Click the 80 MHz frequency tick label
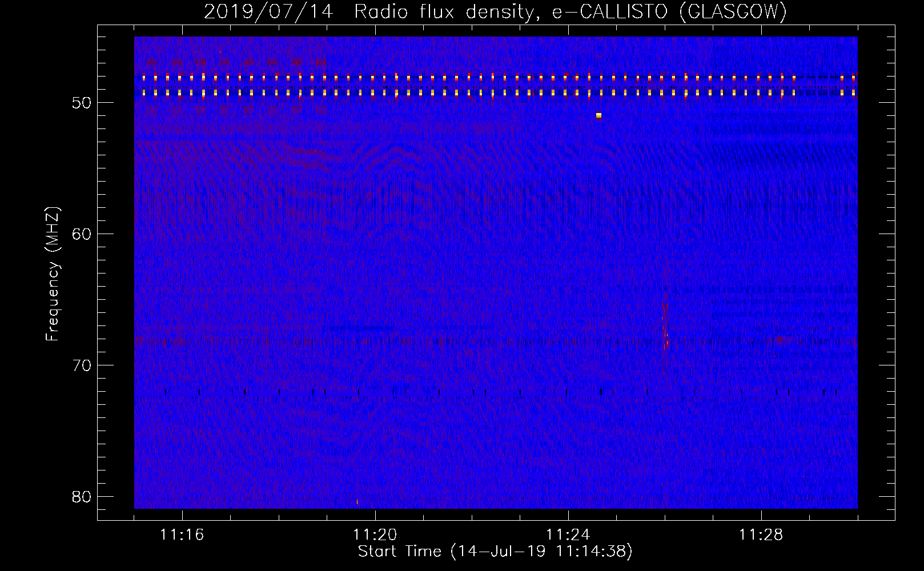 (x=82, y=497)
